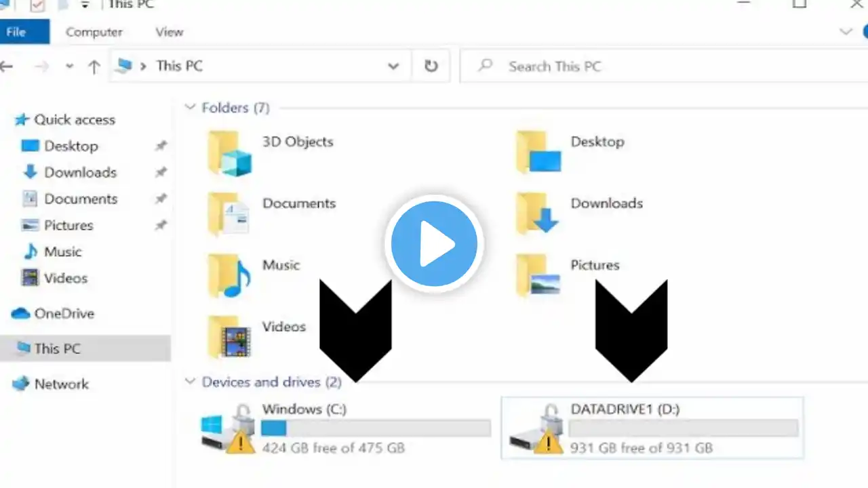Click the DATADRIVE1 (D:) storage usage bar
Viewport: 868px width, 488px height.
point(684,428)
